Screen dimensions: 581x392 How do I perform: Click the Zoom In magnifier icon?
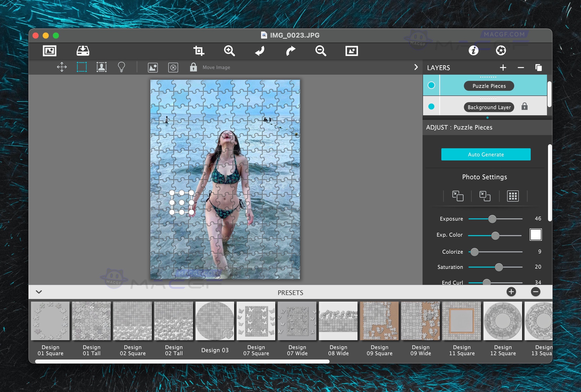click(x=229, y=51)
